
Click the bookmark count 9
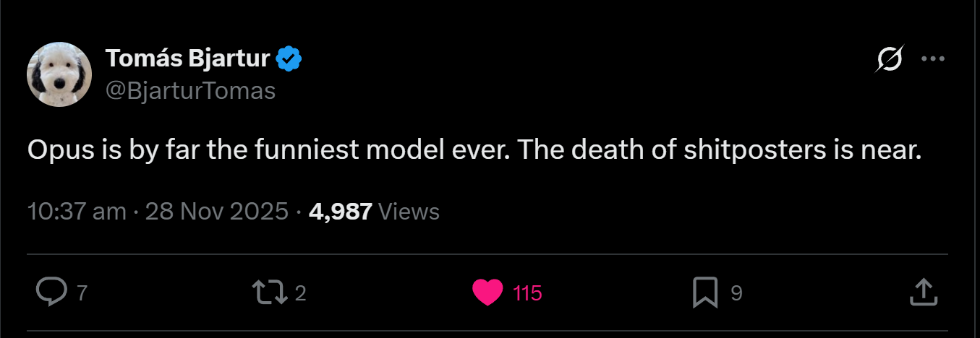click(x=736, y=292)
